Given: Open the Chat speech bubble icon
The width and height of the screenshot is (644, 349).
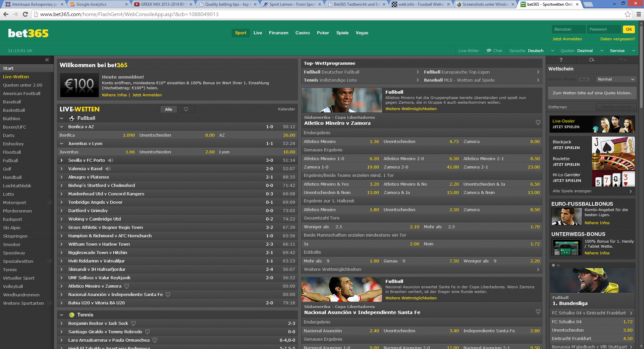Looking at the screenshot, I should click(489, 51).
